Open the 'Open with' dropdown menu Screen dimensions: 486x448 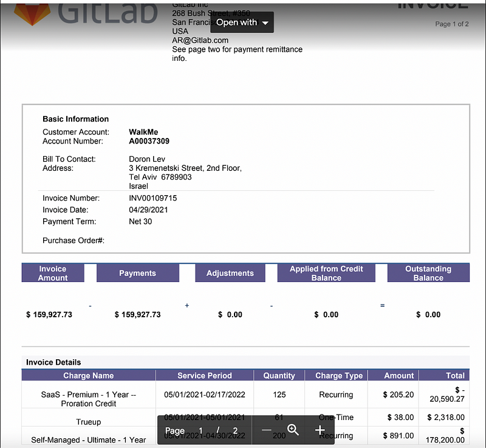[x=242, y=22]
